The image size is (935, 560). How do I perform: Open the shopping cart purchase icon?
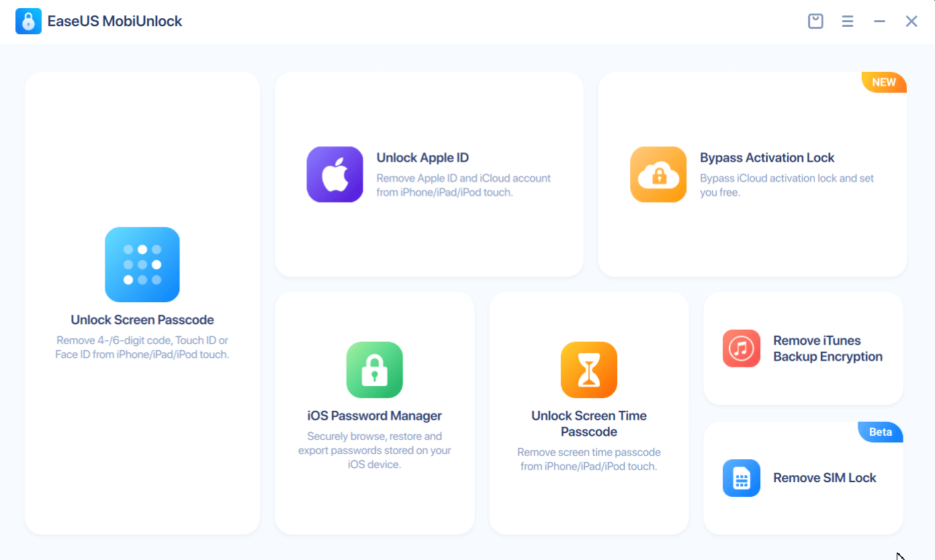(x=815, y=21)
